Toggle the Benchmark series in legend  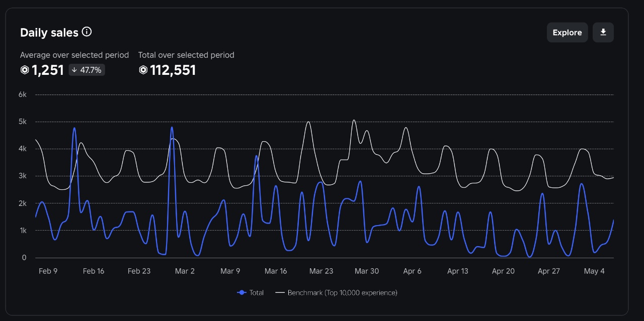(337, 292)
